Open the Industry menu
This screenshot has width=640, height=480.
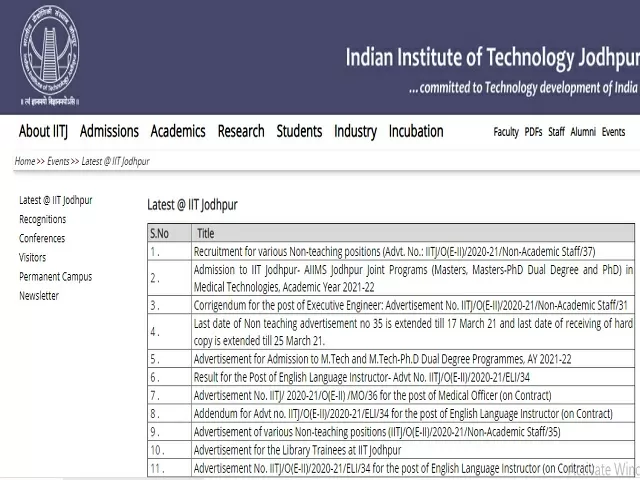356,131
